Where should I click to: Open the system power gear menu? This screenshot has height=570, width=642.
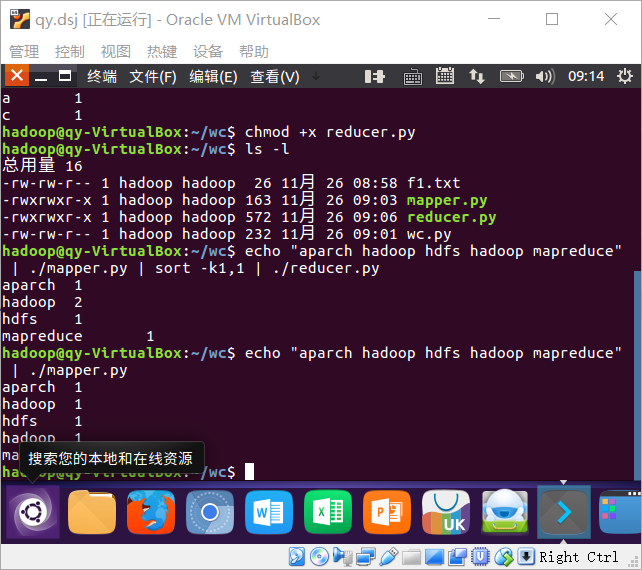(624, 76)
